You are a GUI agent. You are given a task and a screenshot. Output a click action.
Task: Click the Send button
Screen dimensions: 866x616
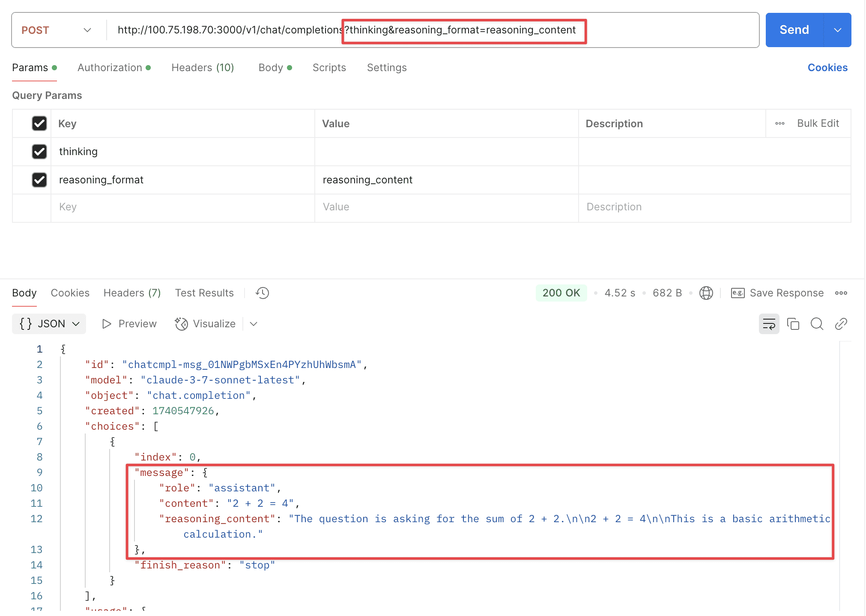794,30
